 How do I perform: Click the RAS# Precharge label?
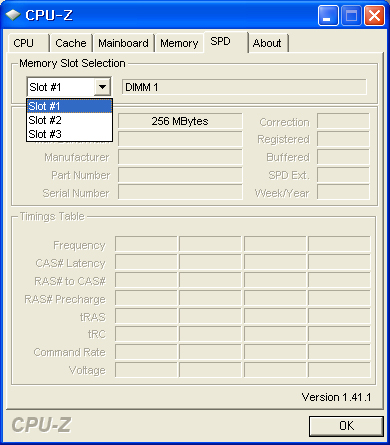(x=65, y=299)
